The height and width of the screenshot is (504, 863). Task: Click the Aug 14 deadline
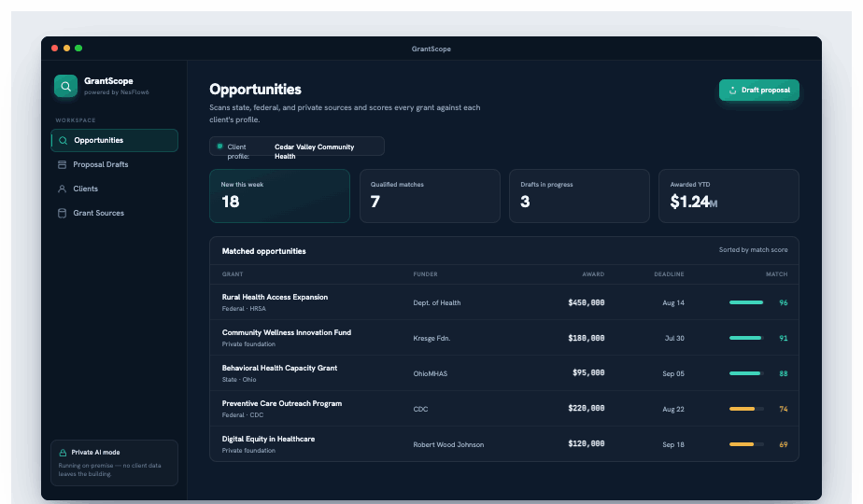pyautogui.click(x=673, y=302)
